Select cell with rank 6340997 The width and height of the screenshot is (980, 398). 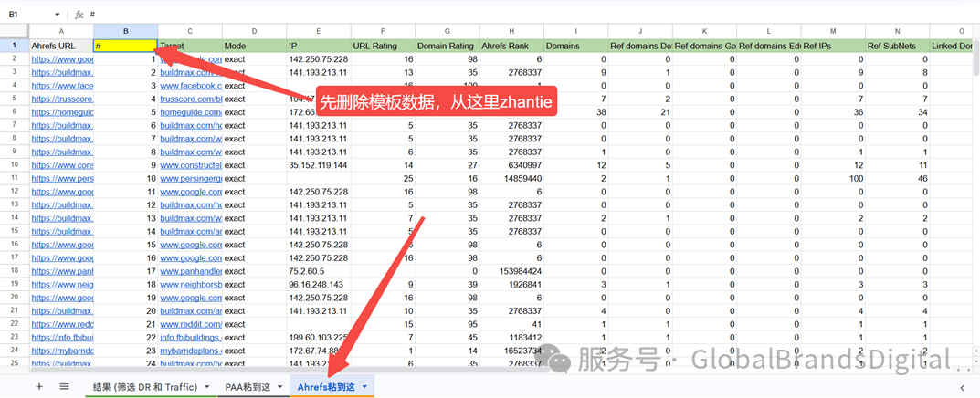click(511, 165)
